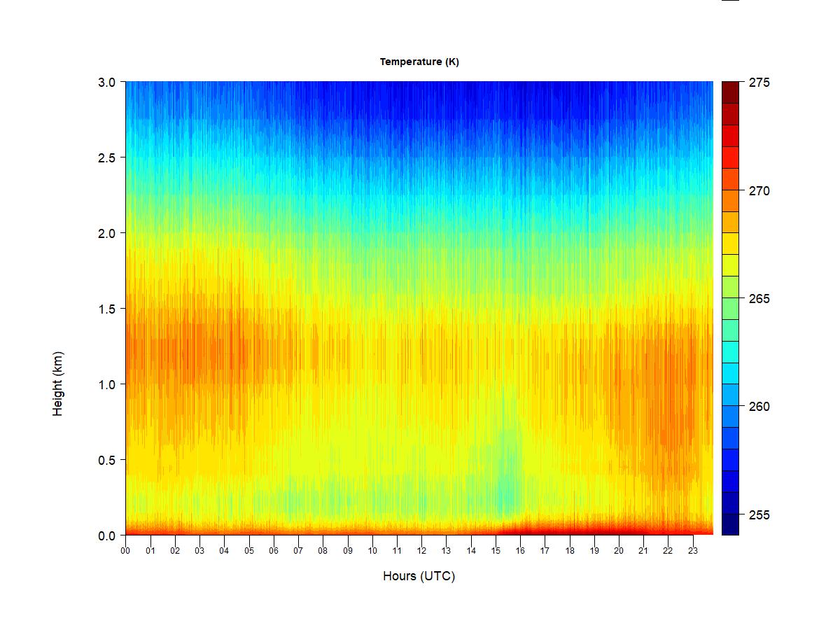Jump to the 23 hour tick label
Image resolution: width=840 pixels, height=630 pixels.
pos(692,551)
